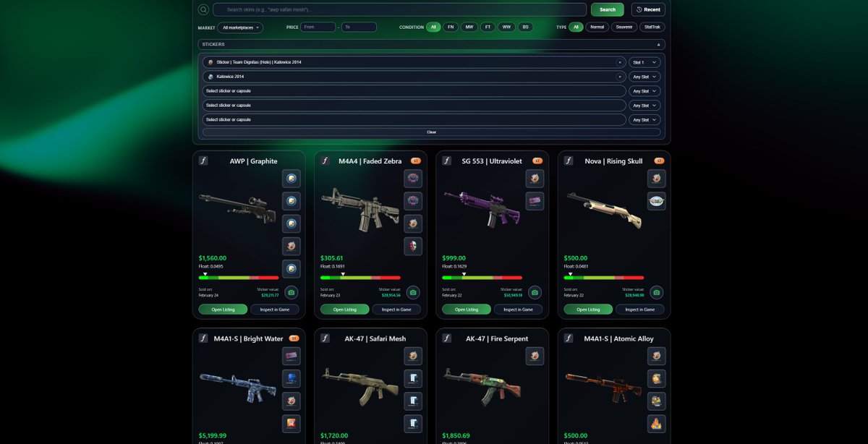Filter condition by FT
The image size is (868, 444).
[x=488, y=27]
